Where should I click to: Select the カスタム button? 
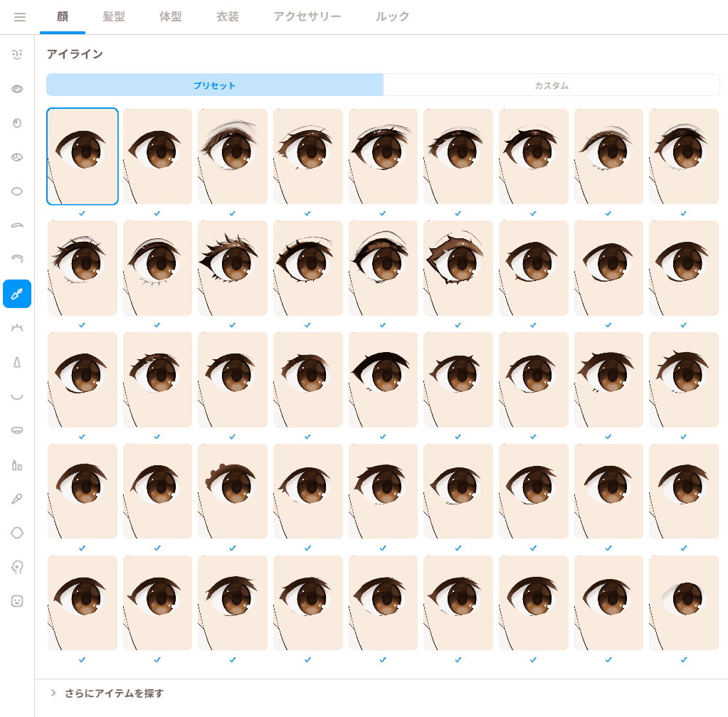click(552, 85)
